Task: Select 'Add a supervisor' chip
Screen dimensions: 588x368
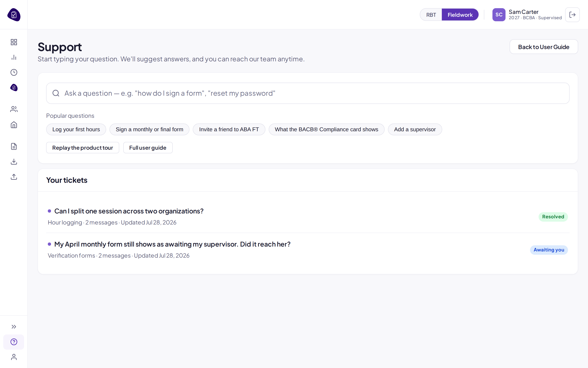Action: click(x=415, y=129)
